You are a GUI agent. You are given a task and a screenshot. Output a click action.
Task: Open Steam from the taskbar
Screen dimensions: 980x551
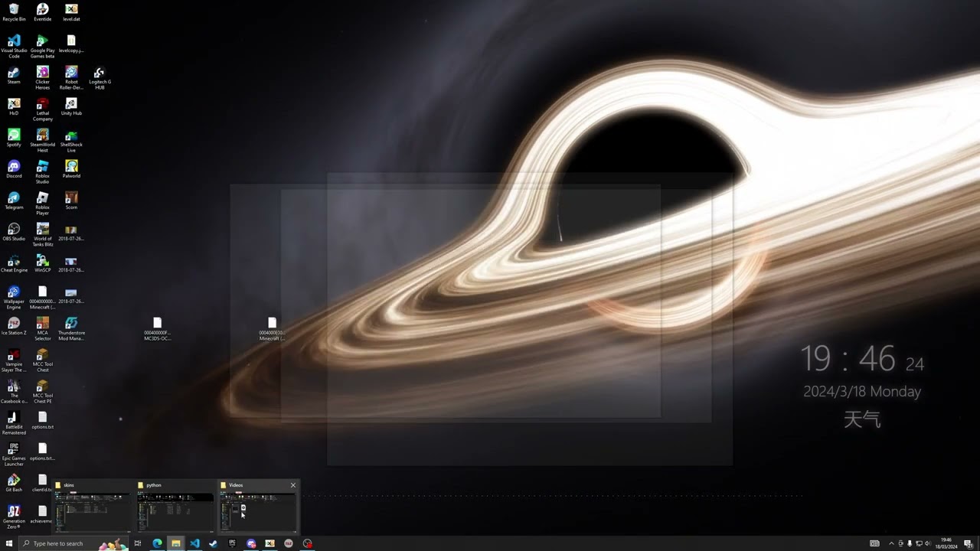click(x=213, y=543)
